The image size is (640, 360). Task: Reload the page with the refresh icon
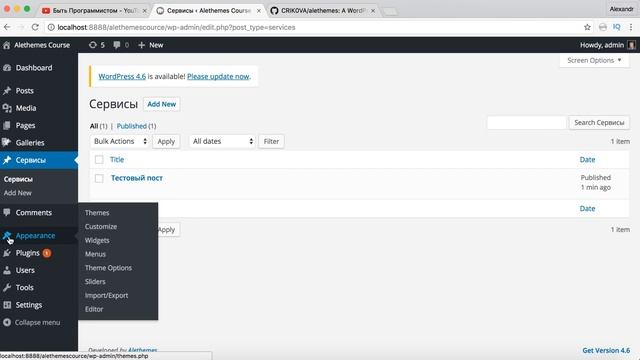[x=35, y=27]
